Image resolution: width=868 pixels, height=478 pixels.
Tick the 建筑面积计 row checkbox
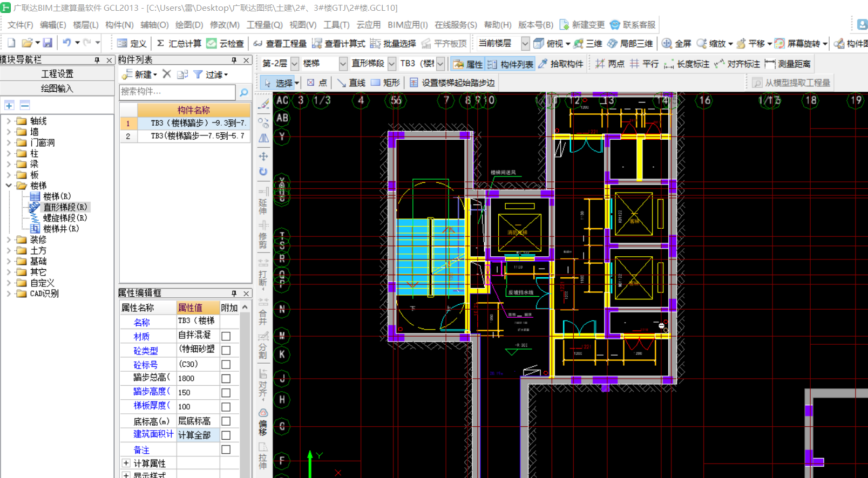[x=226, y=435]
